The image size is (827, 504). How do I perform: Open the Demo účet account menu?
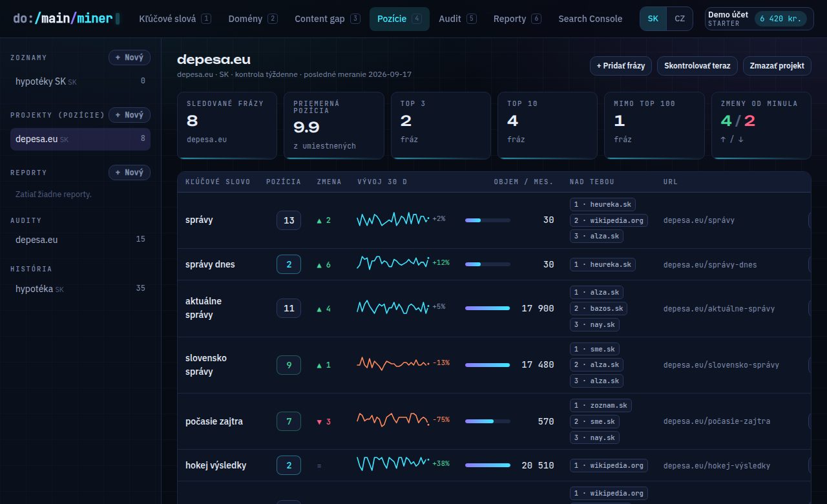coord(759,19)
